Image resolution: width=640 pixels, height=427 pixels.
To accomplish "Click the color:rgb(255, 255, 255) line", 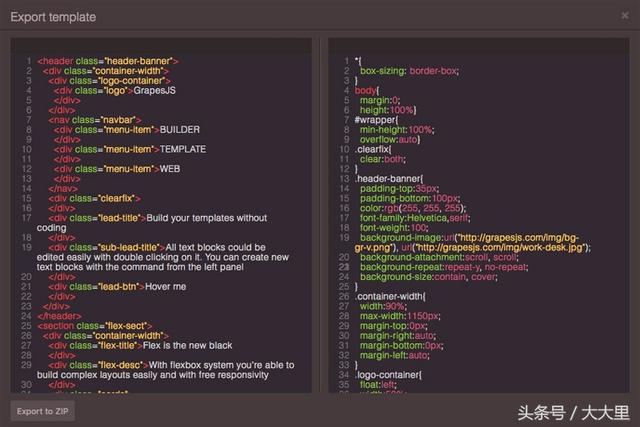I will [413, 208].
